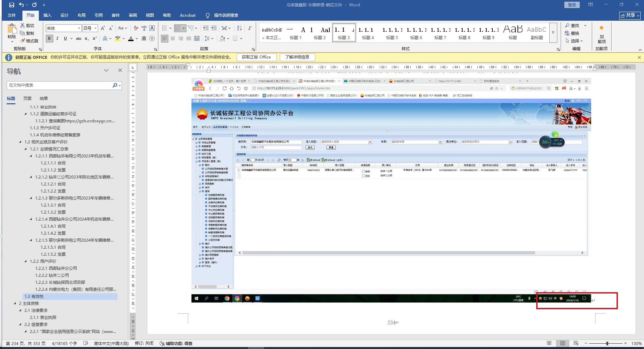Increase the paragraph indent
The height and width of the screenshot is (349, 644).
click(214, 28)
